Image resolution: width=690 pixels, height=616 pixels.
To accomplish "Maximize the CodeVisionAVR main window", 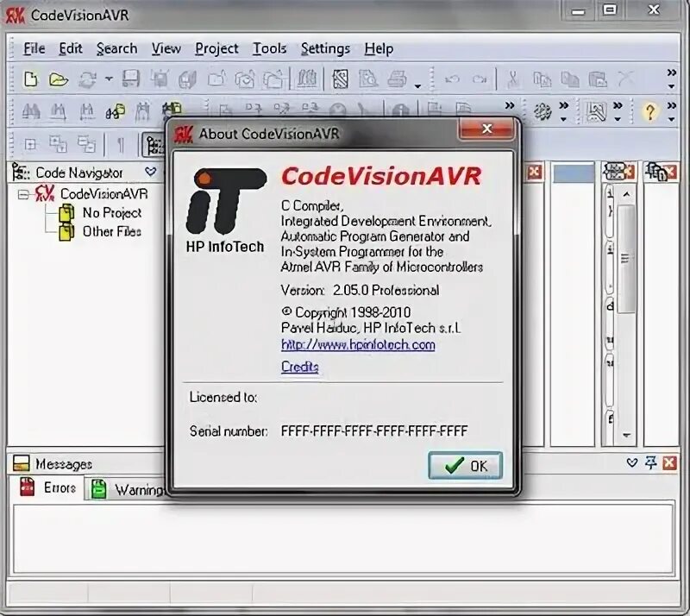I will click(610, 9).
